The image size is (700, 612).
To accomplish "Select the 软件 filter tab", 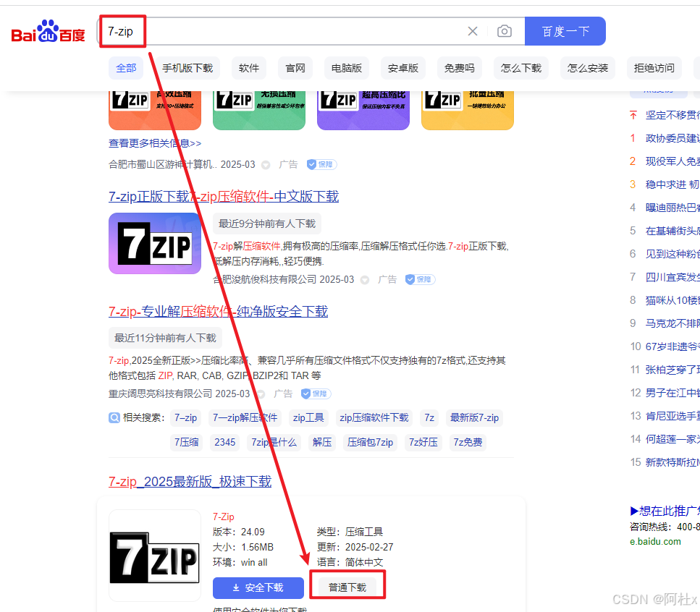I will tap(249, 68).
